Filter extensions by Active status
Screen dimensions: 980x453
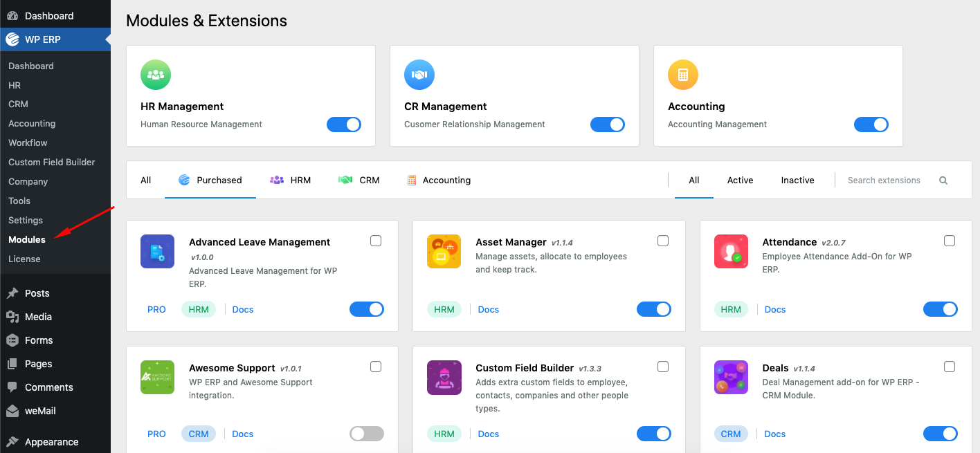tap(740, 181)
